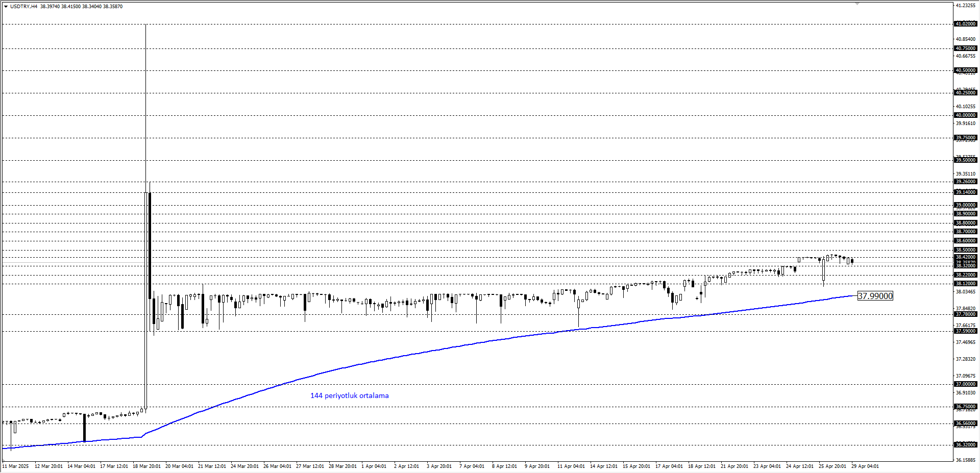Click the 38.12000 price level label

pos(965,284)
